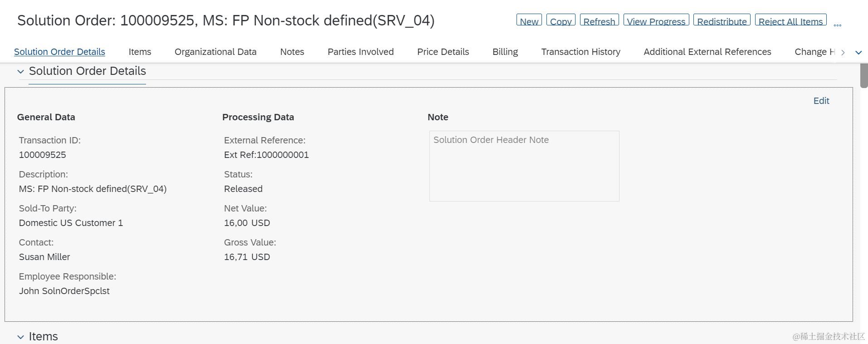Show the Price Details tab
This screenshot has height=344, width=868.
tap(443, 52)
